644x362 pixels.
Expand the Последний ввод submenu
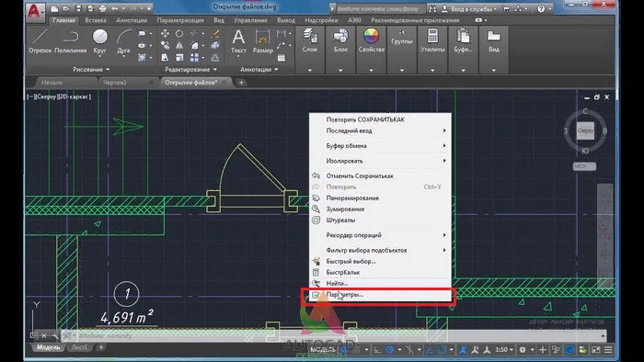click(380, 130)
